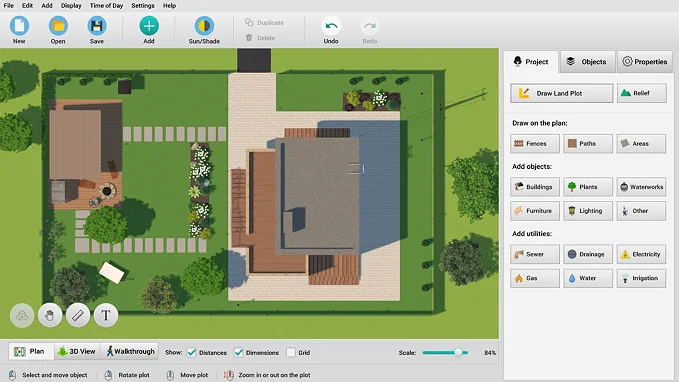Add Lighting objects
The height and width of the screenshot is (382, 679).
coord(588,211)
